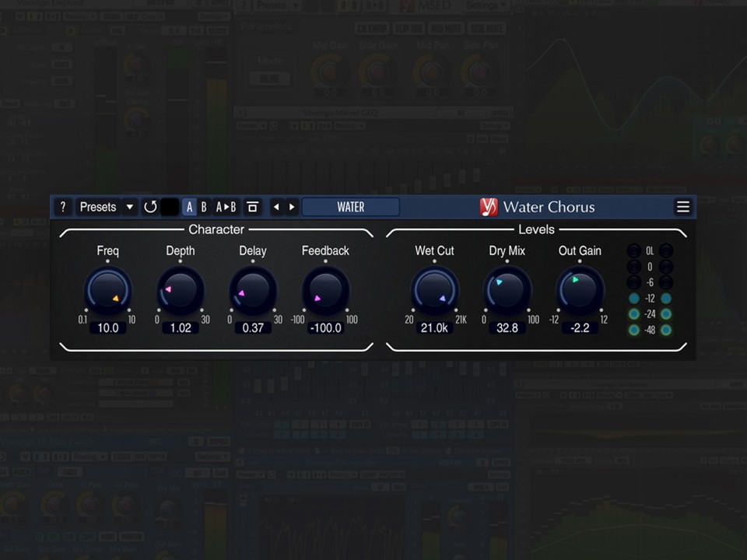Copy state A to B
Viewport: 747px width, 560px height.
[x=226, y=207]
